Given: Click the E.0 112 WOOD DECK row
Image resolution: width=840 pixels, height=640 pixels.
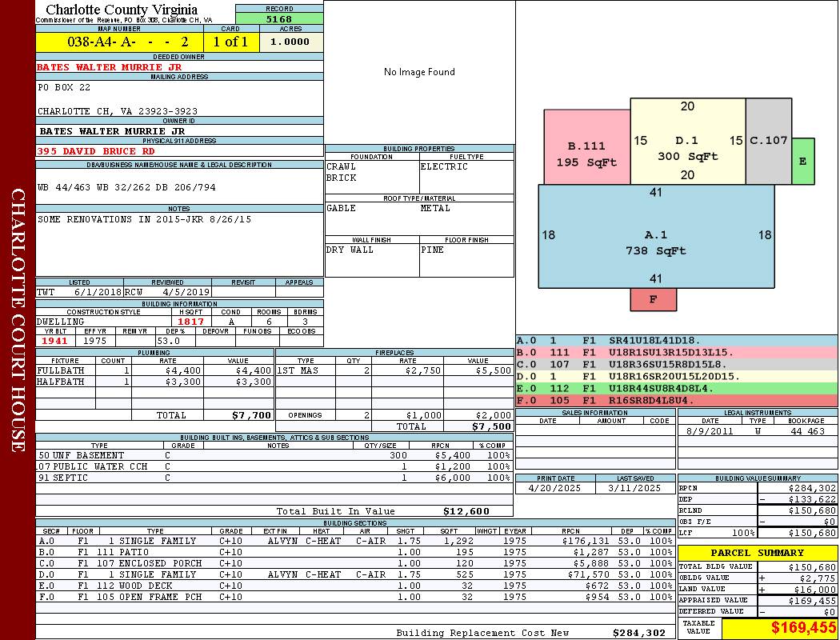Looking at the screenshot, I should (355, 586).
